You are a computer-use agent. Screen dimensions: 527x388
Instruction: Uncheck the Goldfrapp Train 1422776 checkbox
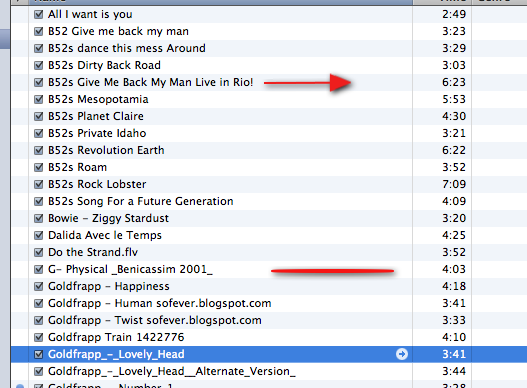pos(39,337)
